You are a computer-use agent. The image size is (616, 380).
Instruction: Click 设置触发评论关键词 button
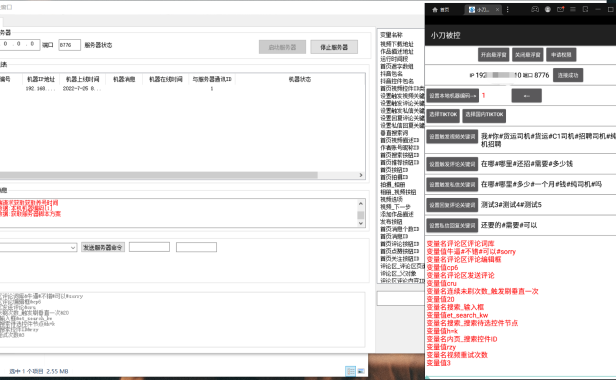[x=452, y=164]
